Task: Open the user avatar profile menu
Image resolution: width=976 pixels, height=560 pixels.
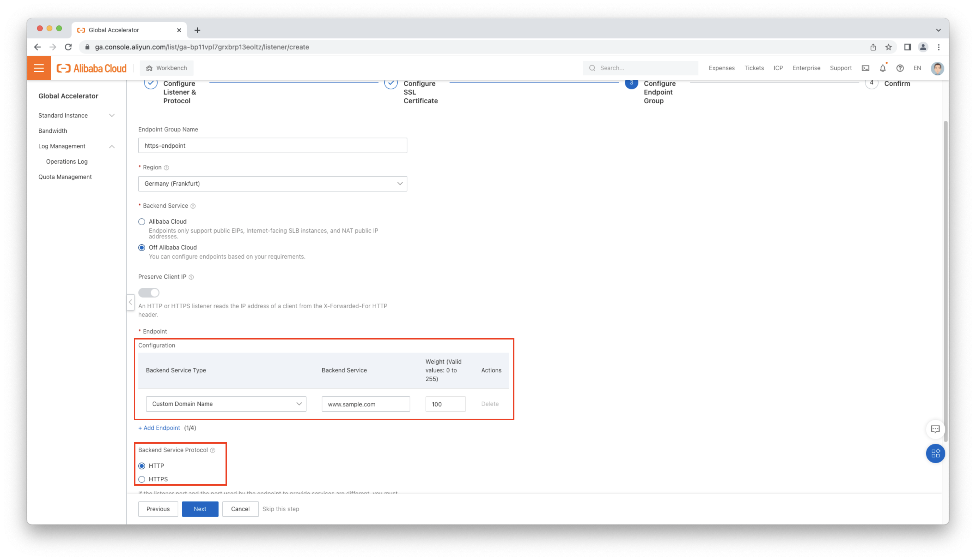Action: [937, 68]
